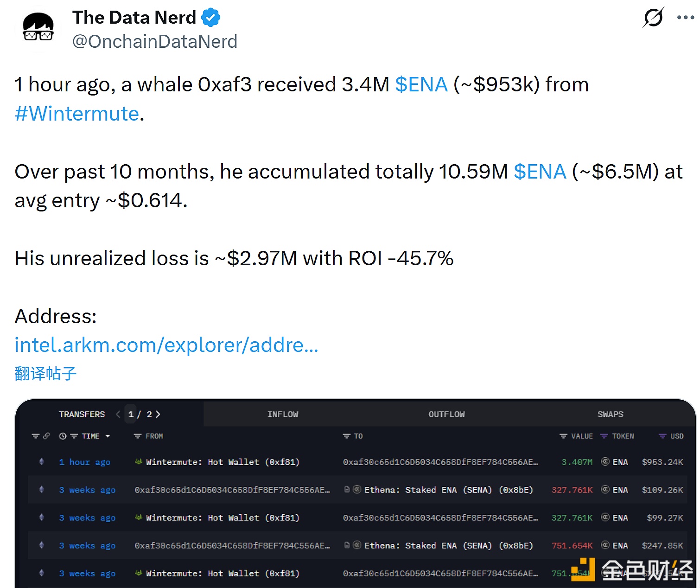Click the Ethereum icon in first transfer row
700x588 pixels.
click(x=42, y=462)
